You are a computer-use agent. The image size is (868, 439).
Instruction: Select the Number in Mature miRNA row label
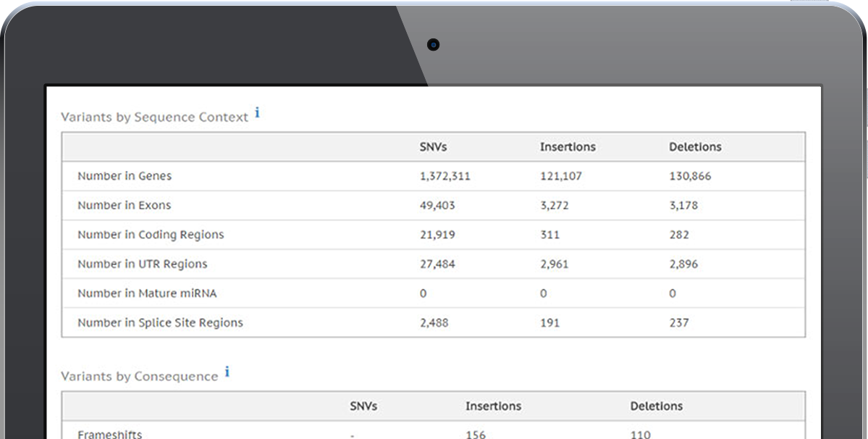[147, 293]
